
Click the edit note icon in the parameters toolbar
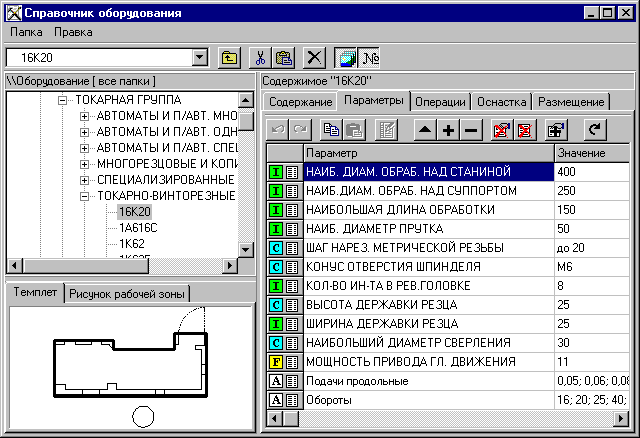pos(386,130)
